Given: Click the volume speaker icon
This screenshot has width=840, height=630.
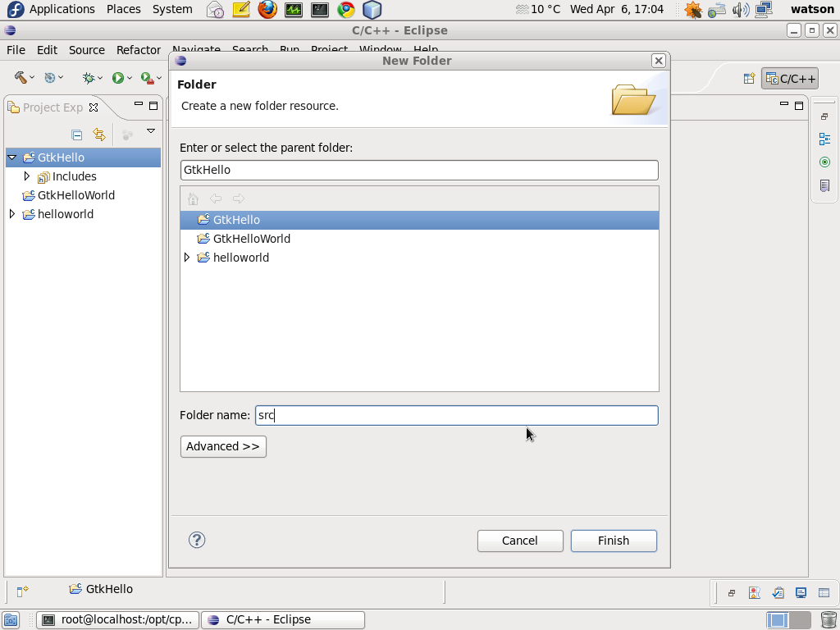Looking at the screenshot, I should (741, 9).
